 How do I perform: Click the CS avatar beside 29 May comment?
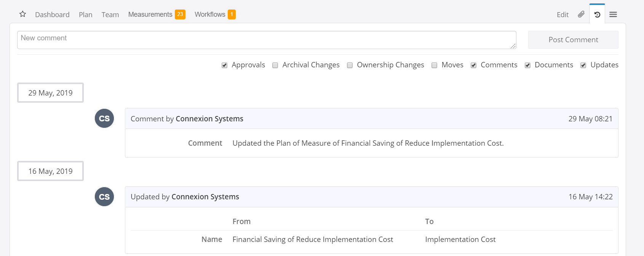(x=104, y=118)
